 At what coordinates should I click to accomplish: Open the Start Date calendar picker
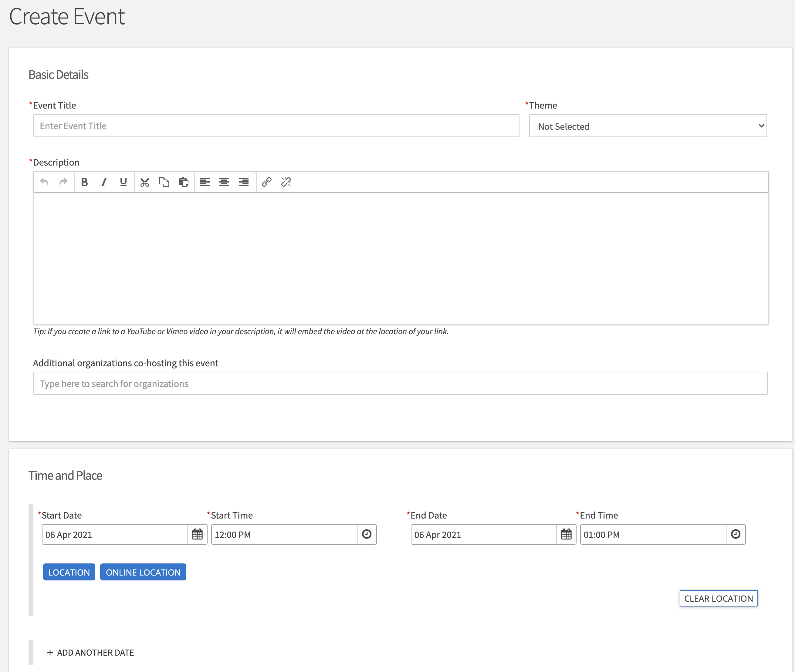point(198,534)
